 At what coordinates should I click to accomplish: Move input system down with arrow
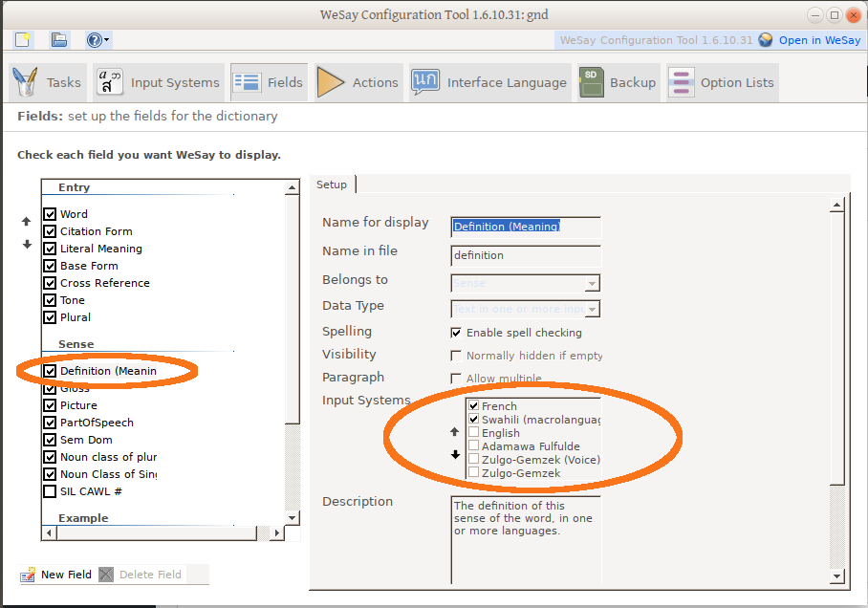coord(455,455)
